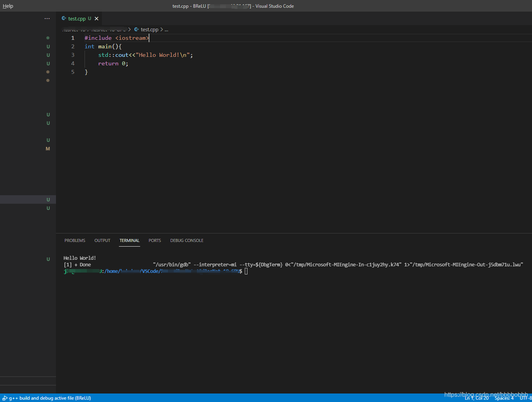
Task: Click the C++ file icon on the test.cpp tab
Action: [x=64, y=18]
